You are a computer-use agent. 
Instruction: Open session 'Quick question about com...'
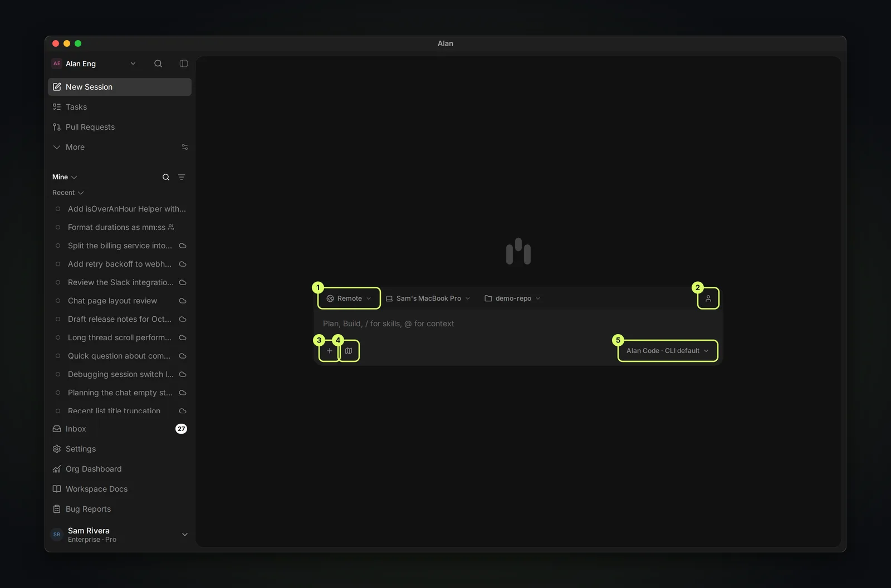point(120,356)
